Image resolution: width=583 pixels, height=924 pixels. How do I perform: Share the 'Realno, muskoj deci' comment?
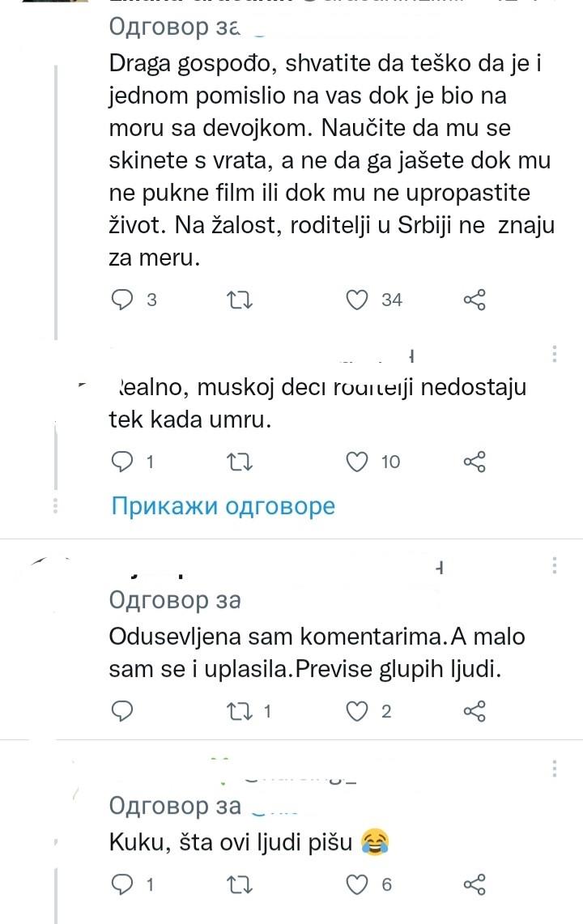pyautogui.click(x=474, y=462)
